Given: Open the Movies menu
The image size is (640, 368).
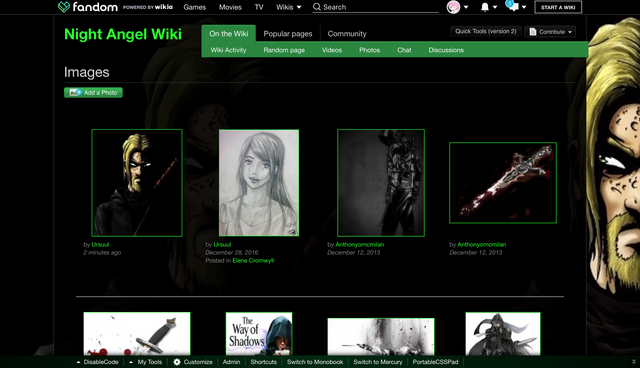Looking at the screenshot, I should (230, 7).
